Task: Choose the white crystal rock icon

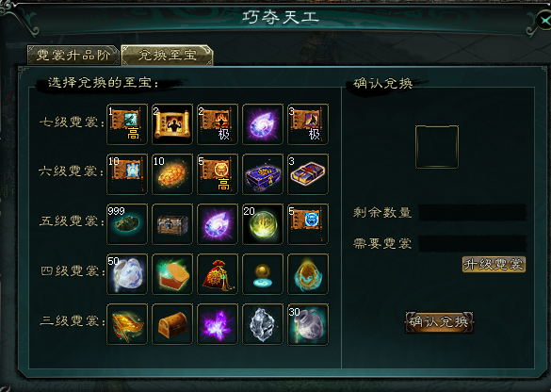Action: [x=263, y=324]
